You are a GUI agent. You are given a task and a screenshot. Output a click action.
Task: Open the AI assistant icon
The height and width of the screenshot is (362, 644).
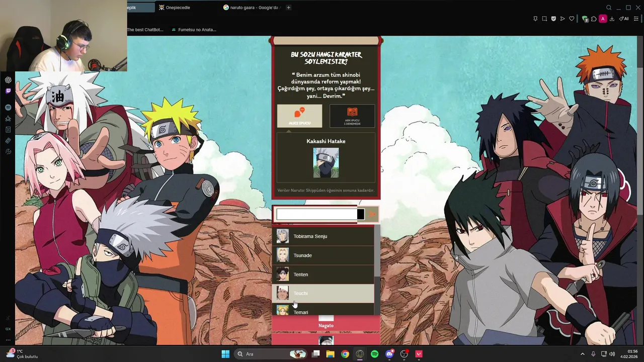point(624,19)
